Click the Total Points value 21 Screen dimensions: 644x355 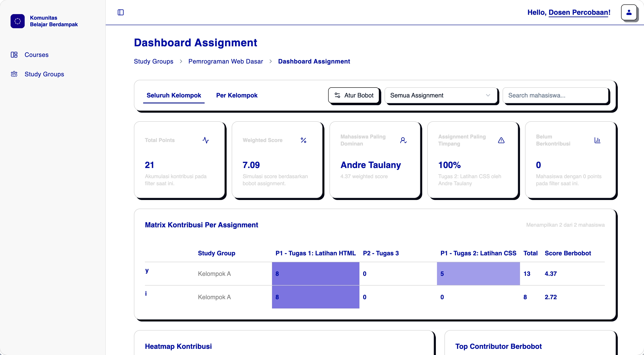149,165
